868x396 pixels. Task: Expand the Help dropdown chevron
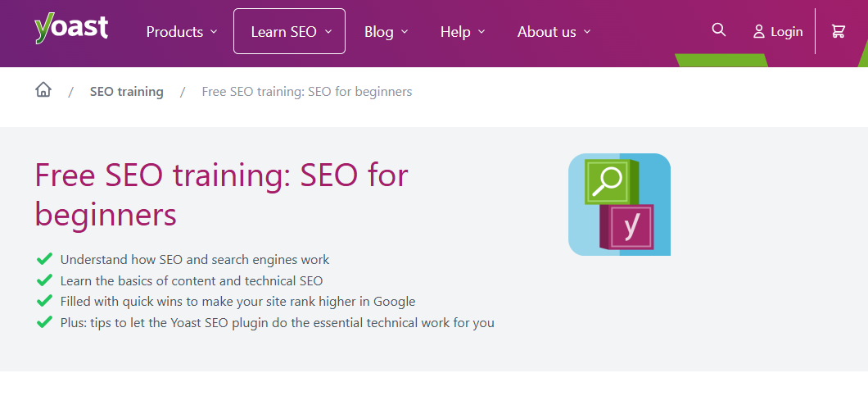click(481, 32)
